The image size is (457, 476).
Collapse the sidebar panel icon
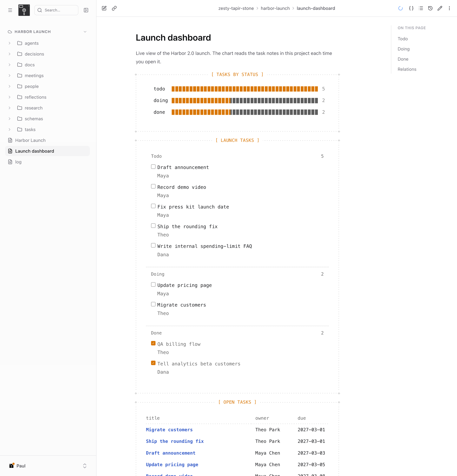point(86,10)
